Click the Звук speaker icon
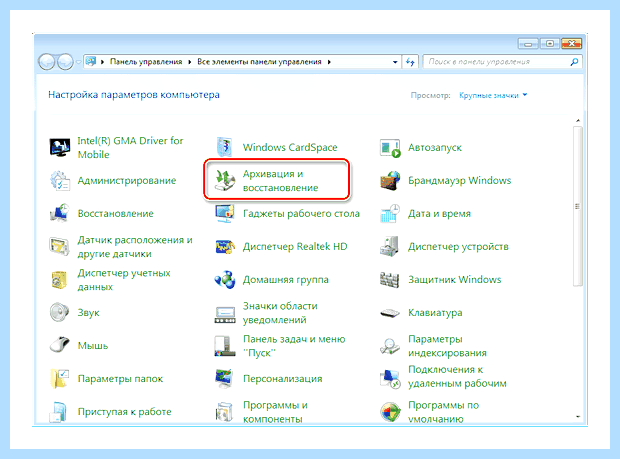The height and width of the screenshot is (459, 620). click(60, 312)
